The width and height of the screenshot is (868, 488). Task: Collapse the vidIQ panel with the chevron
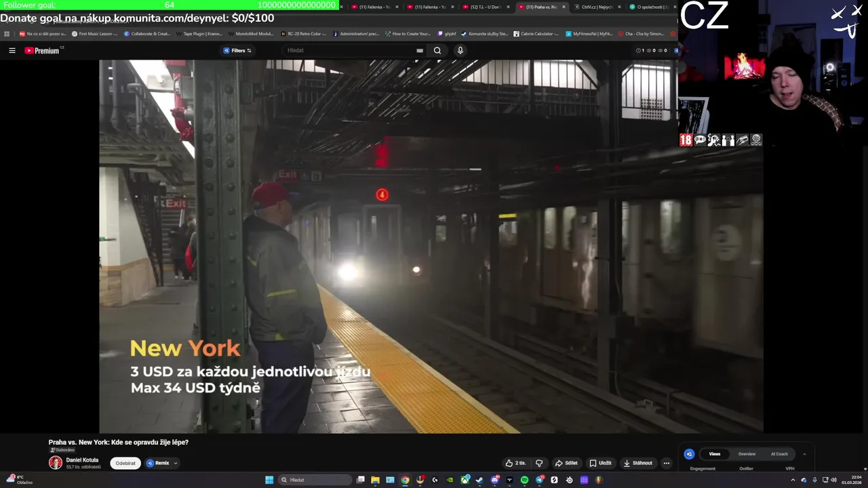tap(804, 454)
